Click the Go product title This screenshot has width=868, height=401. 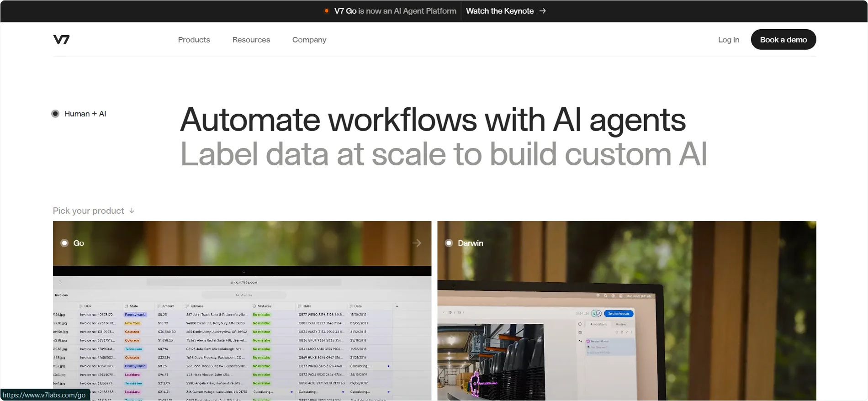79,243
